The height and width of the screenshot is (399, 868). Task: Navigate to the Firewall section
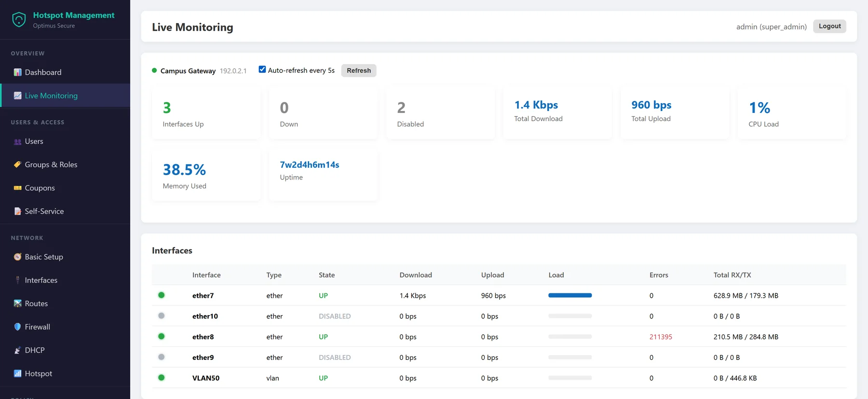click(x=65, y=327)
